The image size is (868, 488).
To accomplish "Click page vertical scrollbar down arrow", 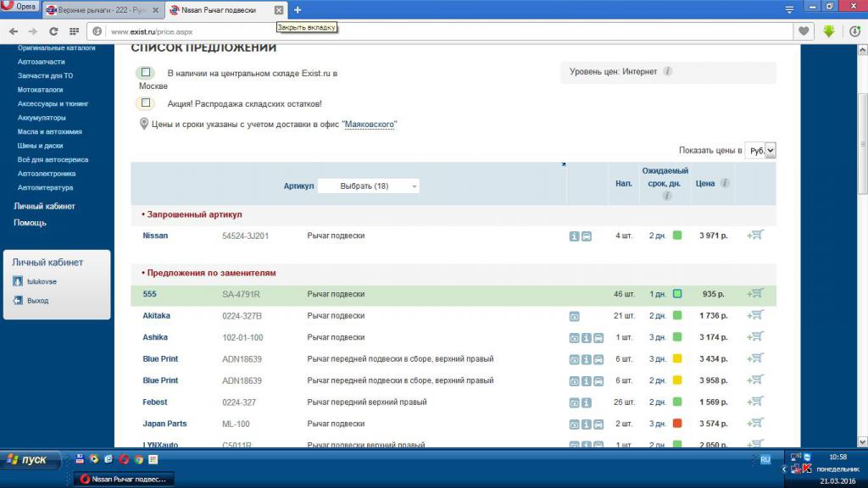I will click(x=862, y=441).
